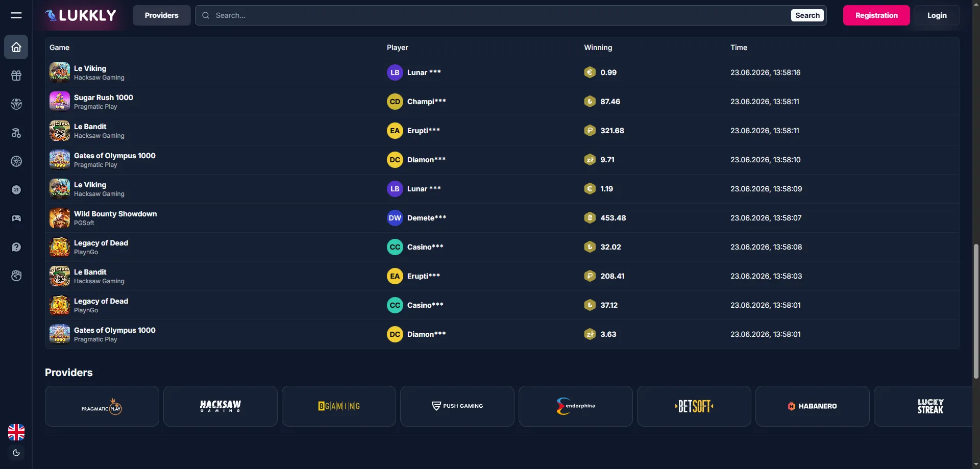This screenshot has height=469, width=980.
Task: Open the 21 blackjack sidebar icon
Action: point(16,190)
